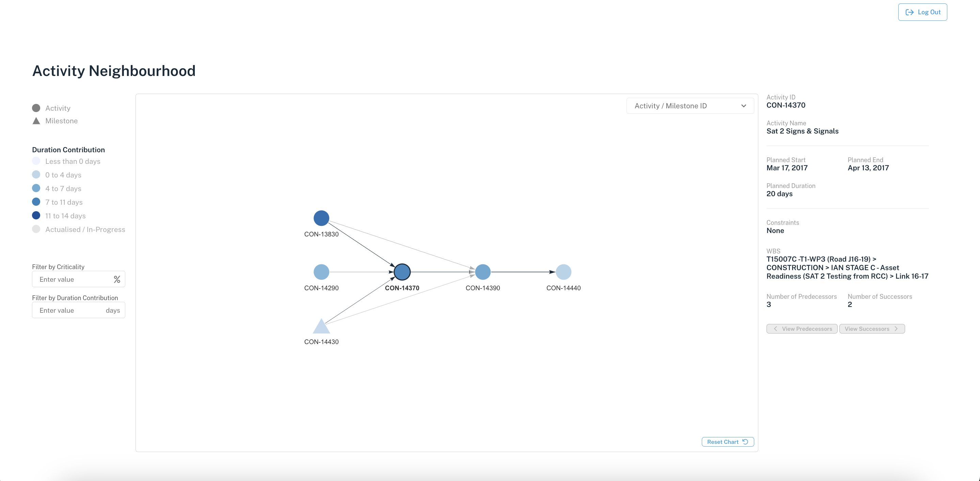980x481 pixels.
Task: Click the CON-14440 node label
Action: click(564, 288)
